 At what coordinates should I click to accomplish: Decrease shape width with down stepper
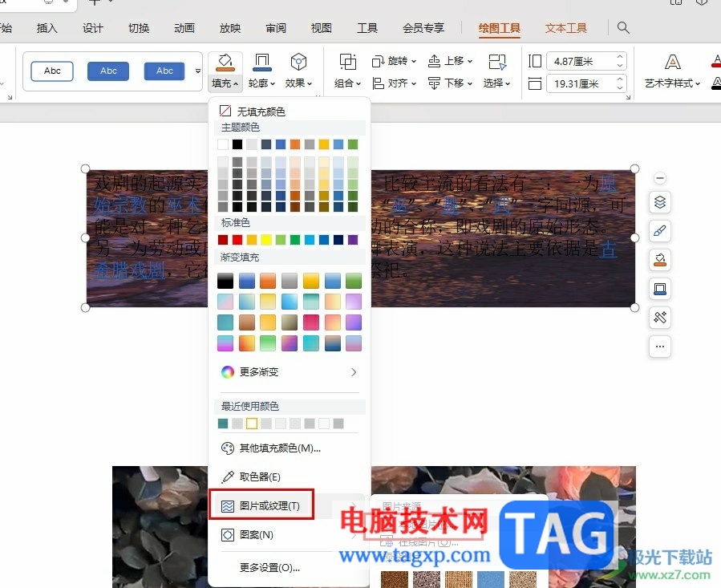coord(620,88)
